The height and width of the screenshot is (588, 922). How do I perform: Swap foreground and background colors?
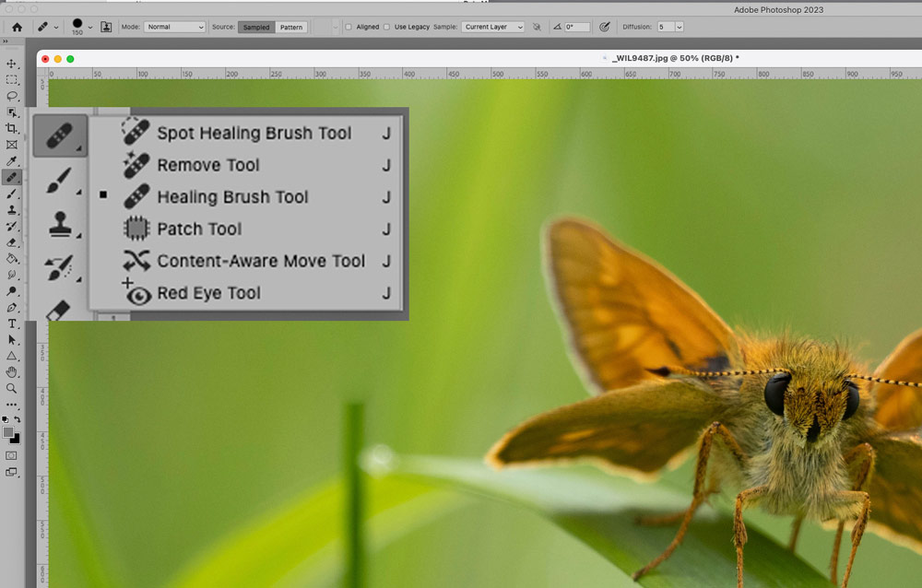pyautogui.click(x=17, y=419)
